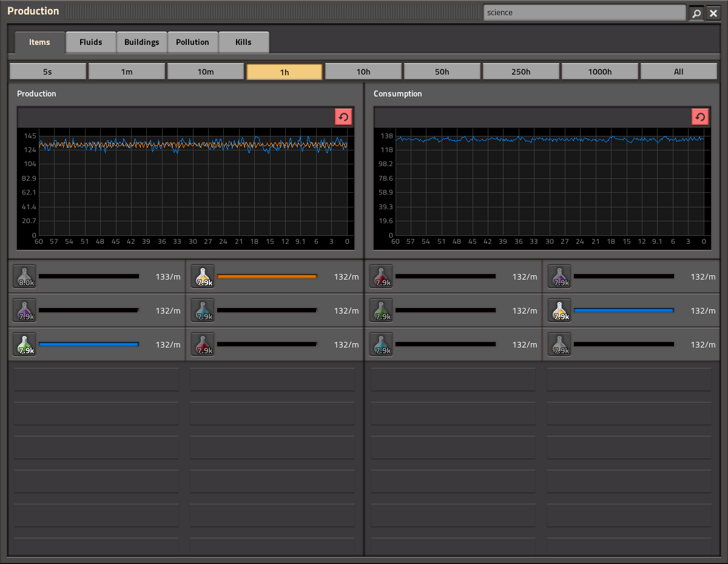Select the 1000h time range

coord(600,72)
